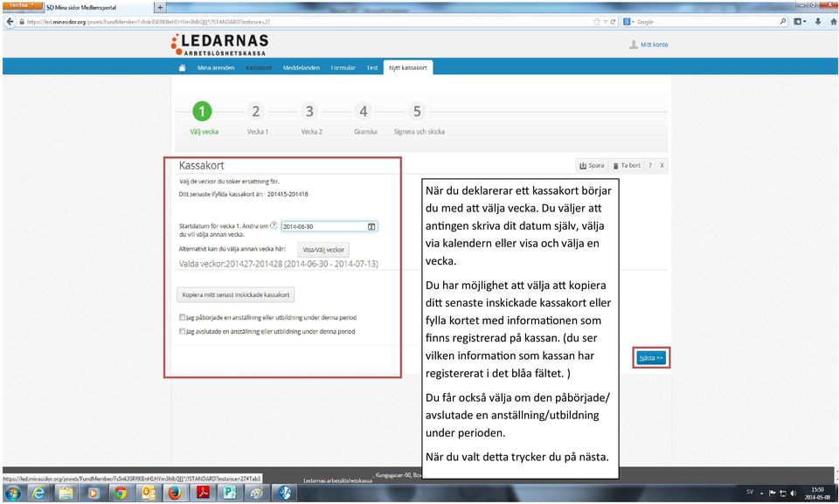839x504 pixels.
Task: Open Formulär in the navigation bar
Action: pyautogui.click(x=343, y=68)
